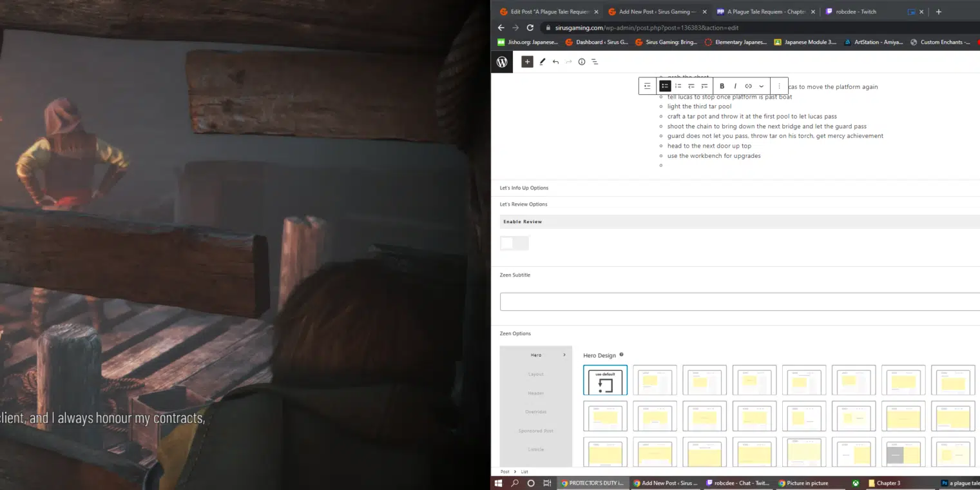Open Xbox app in the taskbar
The image size is (980, 490).
[855, 483]
